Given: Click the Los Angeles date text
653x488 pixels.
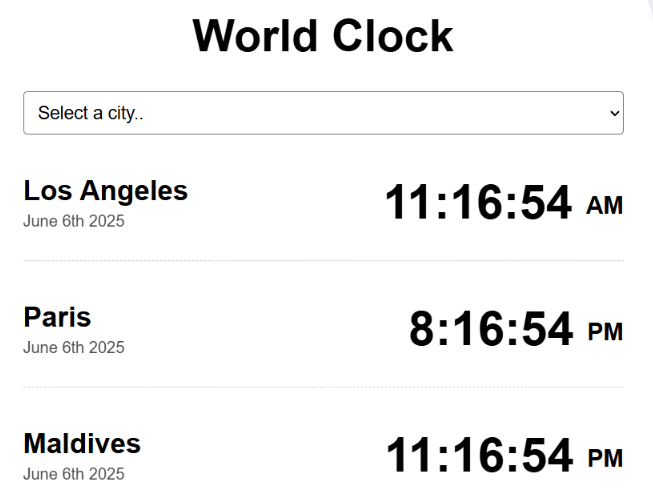Looking at the screenshot, I should [74, 221].
